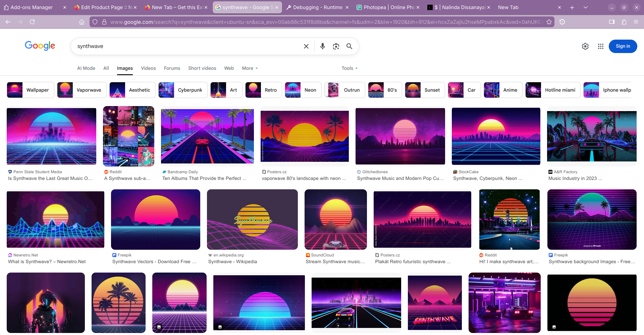The height and width of the screenshot is (335, 644).
Task: Filter images by Hotline miami chip
Action: [x=553, y=90]
